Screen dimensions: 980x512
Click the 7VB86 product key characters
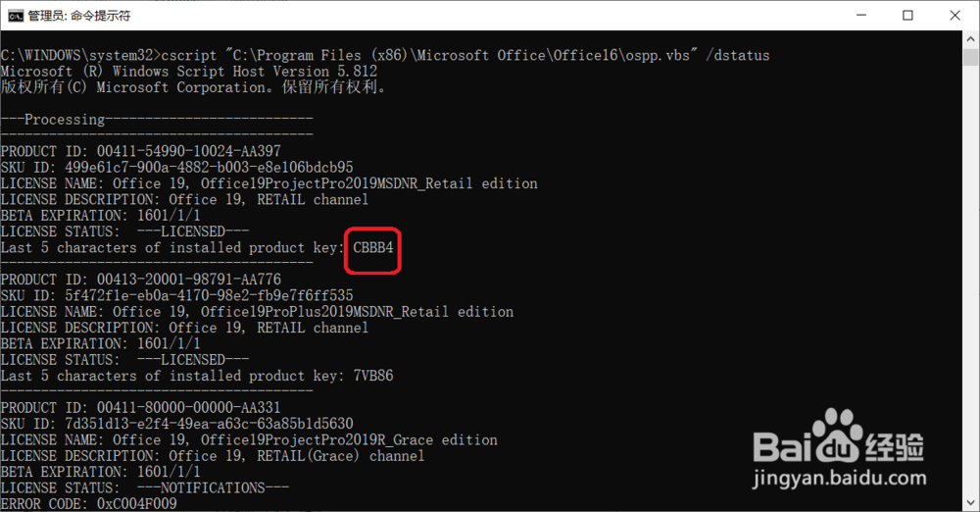373,376
